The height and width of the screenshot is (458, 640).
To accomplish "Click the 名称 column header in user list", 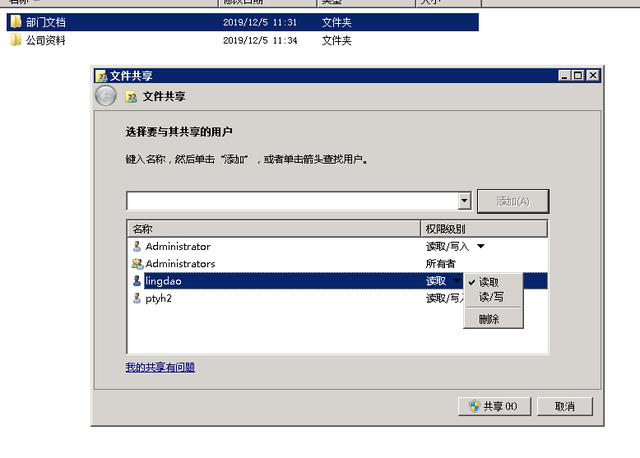I will pos(274,229).
